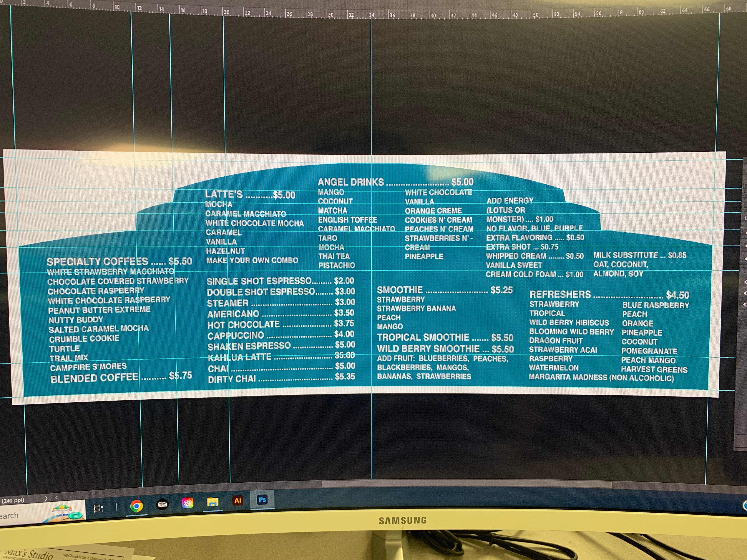
Task: Expand status bar info arrow beside ppi
Action: 46,498
